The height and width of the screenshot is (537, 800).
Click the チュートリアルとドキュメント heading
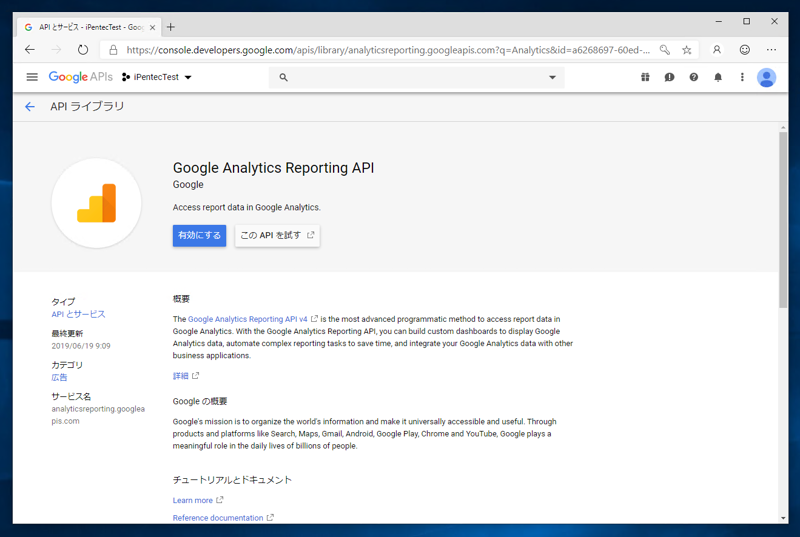coord(232,480)
